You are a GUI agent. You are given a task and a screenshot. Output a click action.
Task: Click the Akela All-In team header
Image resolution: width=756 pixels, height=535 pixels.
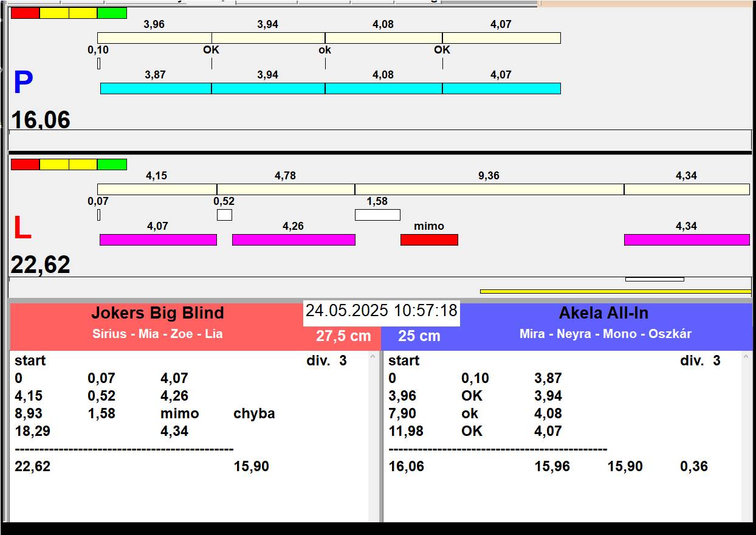[603, 313]
